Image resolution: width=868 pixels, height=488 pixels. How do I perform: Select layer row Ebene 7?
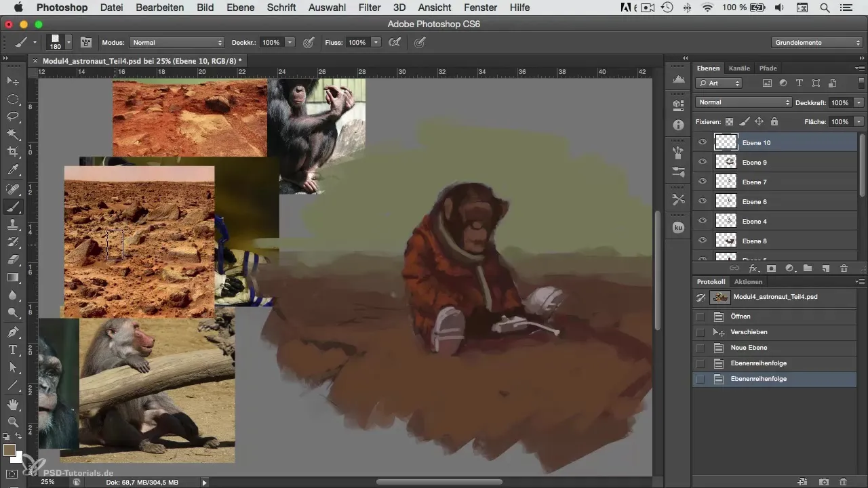click(x=774, y=182)
